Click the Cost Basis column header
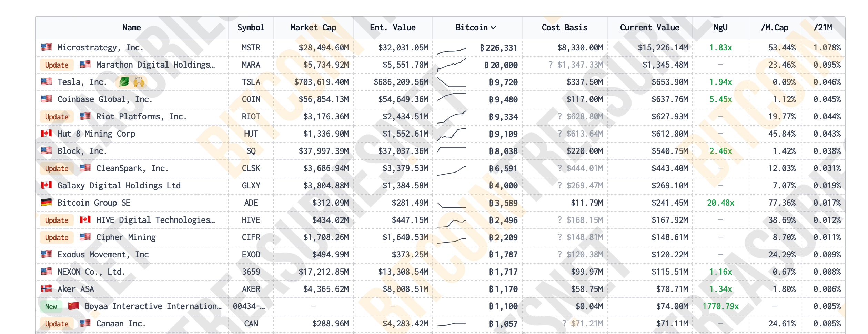 tap(564, 28)
